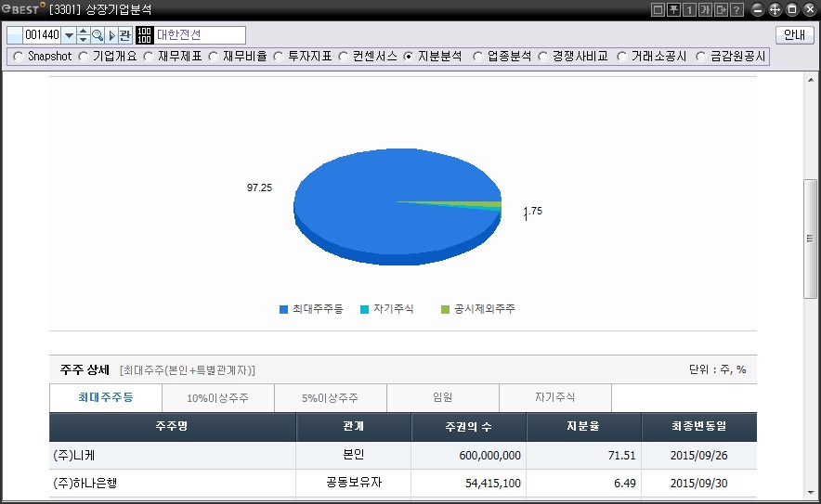Screen dimensions: 821x504
Task: Click the 지분율 column header
Action: pyautogui.click(x=584, y=427)
